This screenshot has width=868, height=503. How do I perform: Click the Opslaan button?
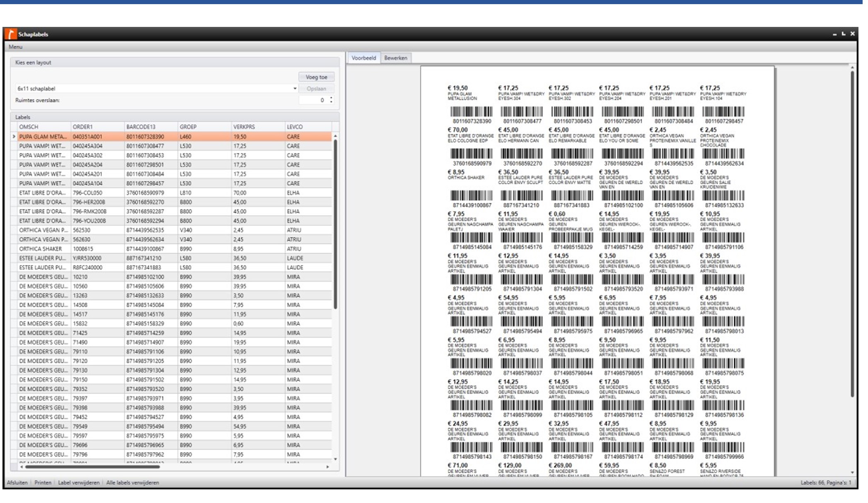[317, 89]
